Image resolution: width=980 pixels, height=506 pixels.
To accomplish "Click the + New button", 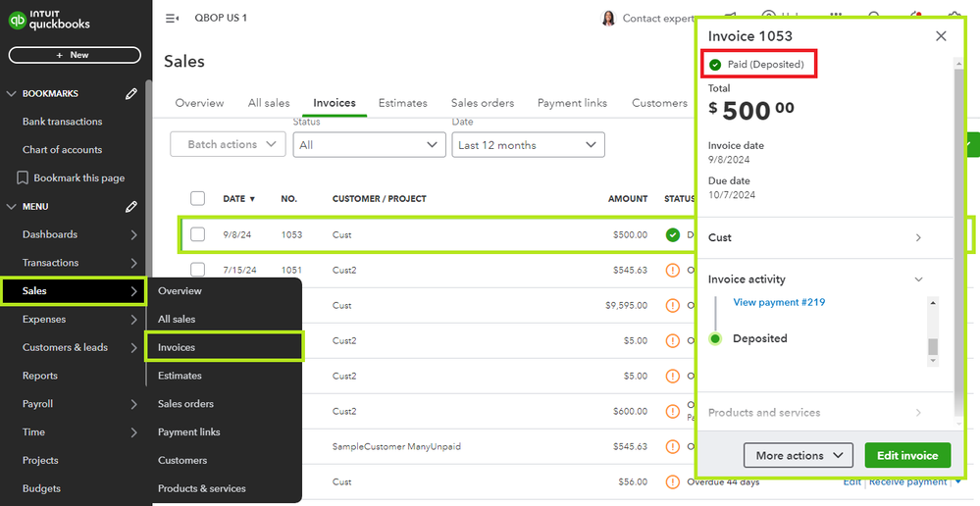I will tap(75, 55).
